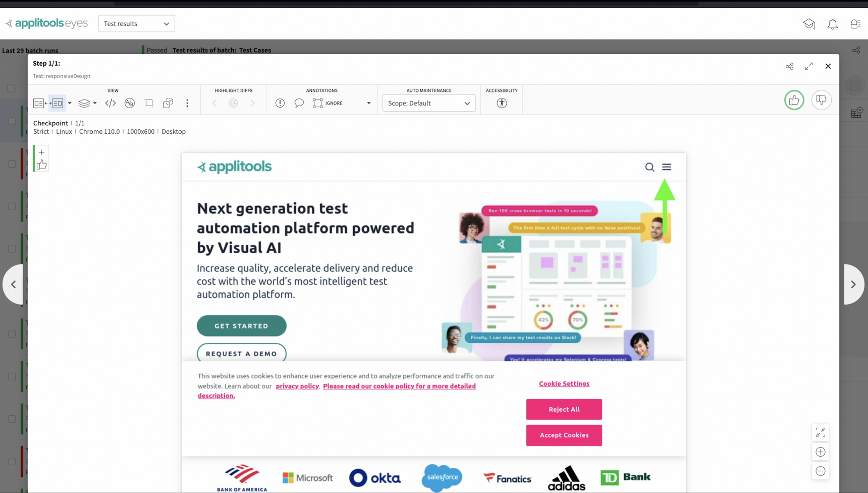Open hamburger menu in Applitools page
This screenshot has width=868, height=493.
coord(667,167)
